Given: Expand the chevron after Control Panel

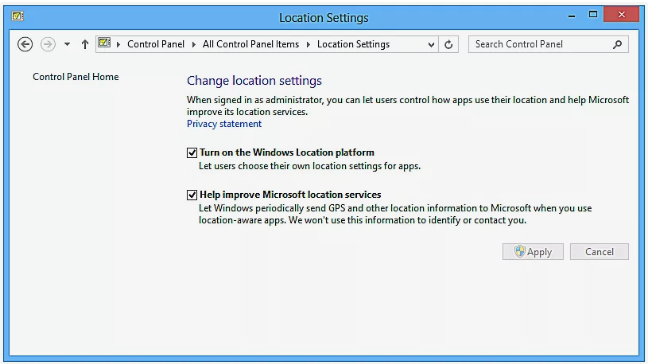Looking at the screenshot, I should [194, 44].
